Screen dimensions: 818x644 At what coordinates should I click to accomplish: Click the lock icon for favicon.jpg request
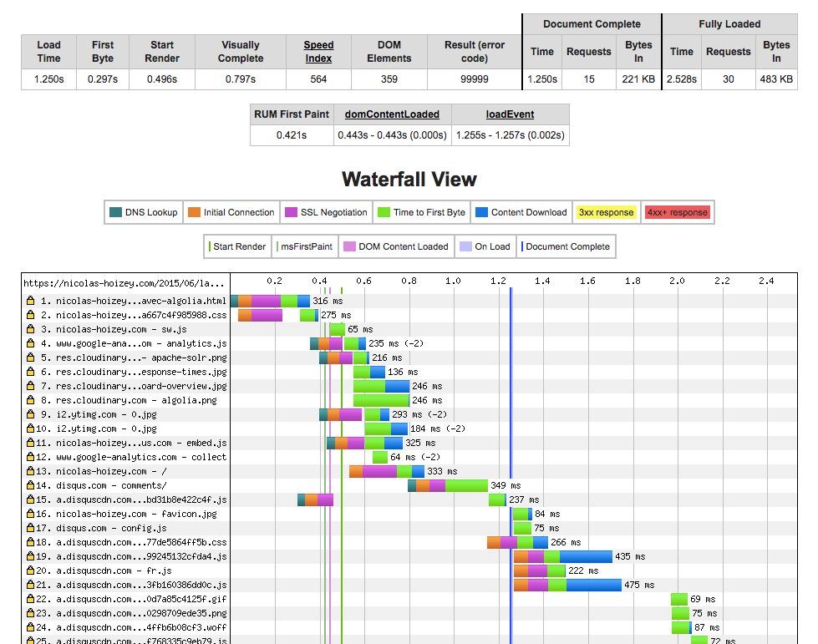[x=30, y=514]
